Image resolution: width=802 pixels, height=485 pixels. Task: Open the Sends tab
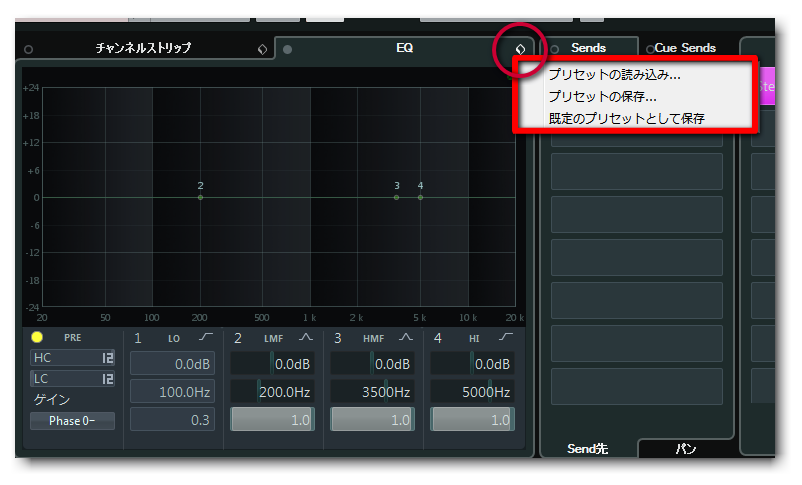(x=588, y=48)
